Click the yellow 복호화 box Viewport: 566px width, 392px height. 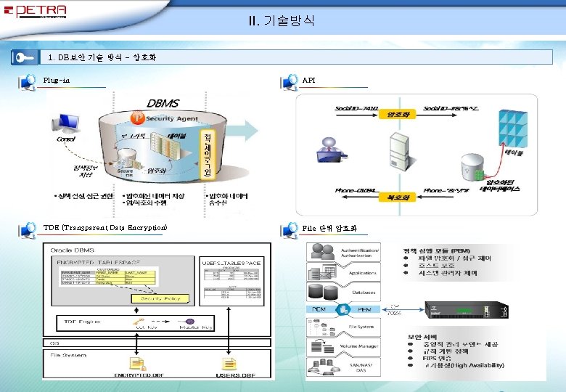[398, 197]
